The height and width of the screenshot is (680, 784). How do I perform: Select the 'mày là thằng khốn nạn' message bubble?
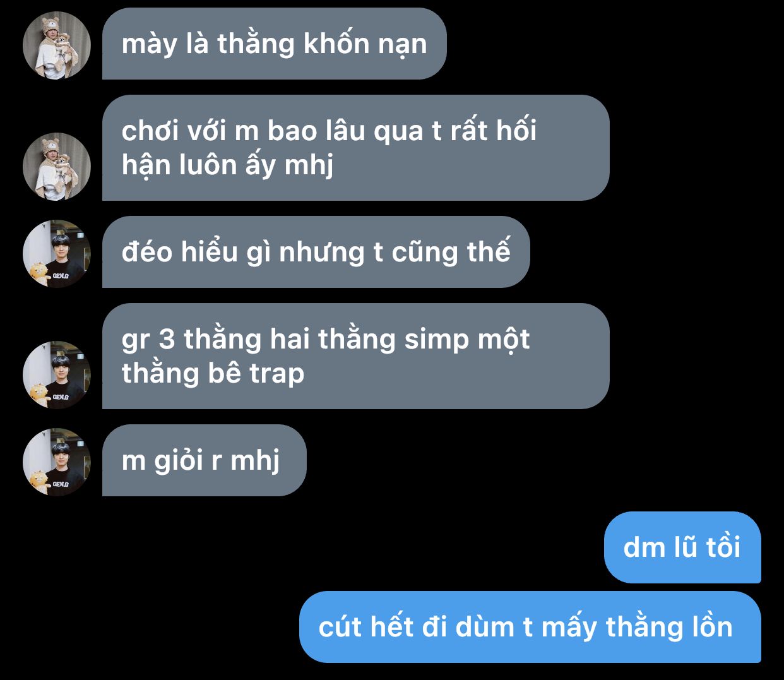pos(275,44)
